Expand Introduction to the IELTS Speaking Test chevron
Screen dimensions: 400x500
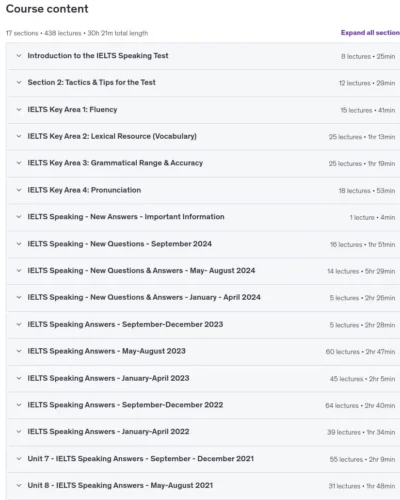[19, 56]
